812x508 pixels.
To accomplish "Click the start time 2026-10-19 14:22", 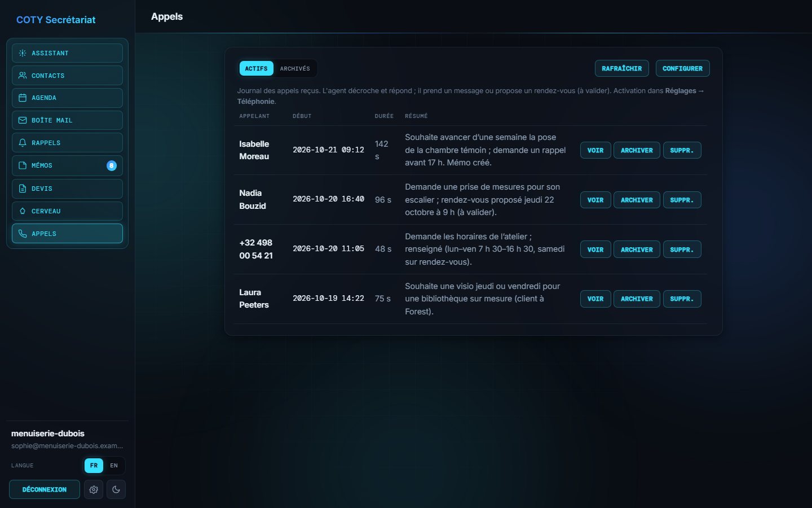I will coord(328,298).
